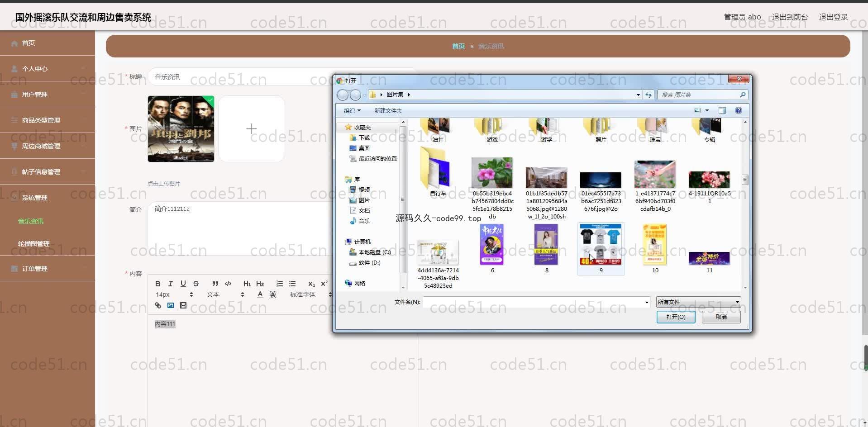The width and height of the screenshot is (868, 427).
Task: Open the text color picker
Action: tap(260, 294)
